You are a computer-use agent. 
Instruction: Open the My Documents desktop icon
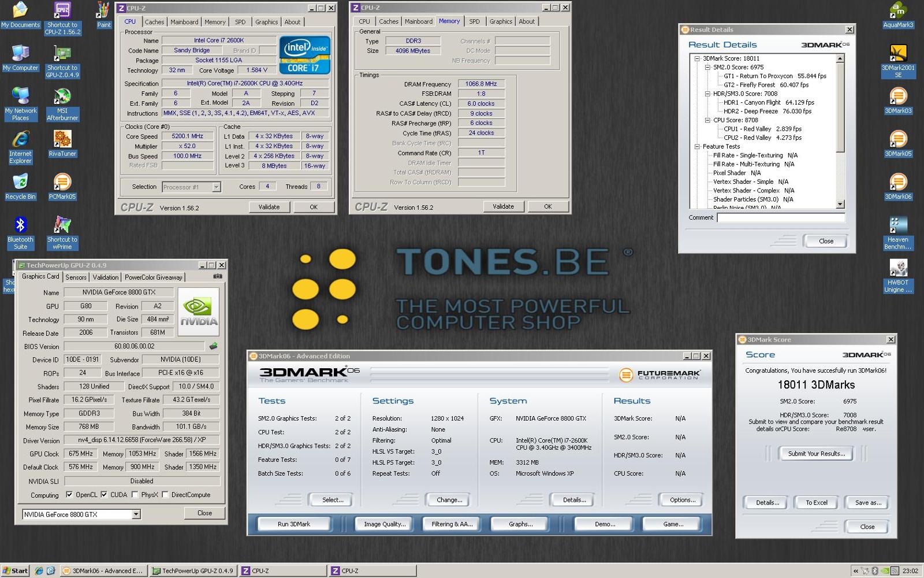pos(20,16)
